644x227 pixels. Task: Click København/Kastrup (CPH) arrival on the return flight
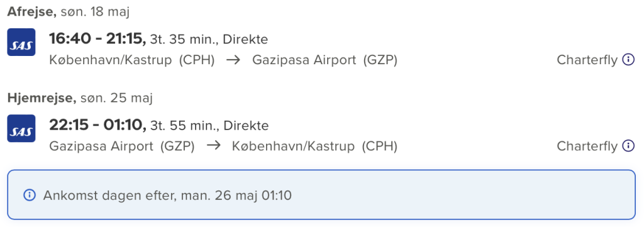[314, 146]
